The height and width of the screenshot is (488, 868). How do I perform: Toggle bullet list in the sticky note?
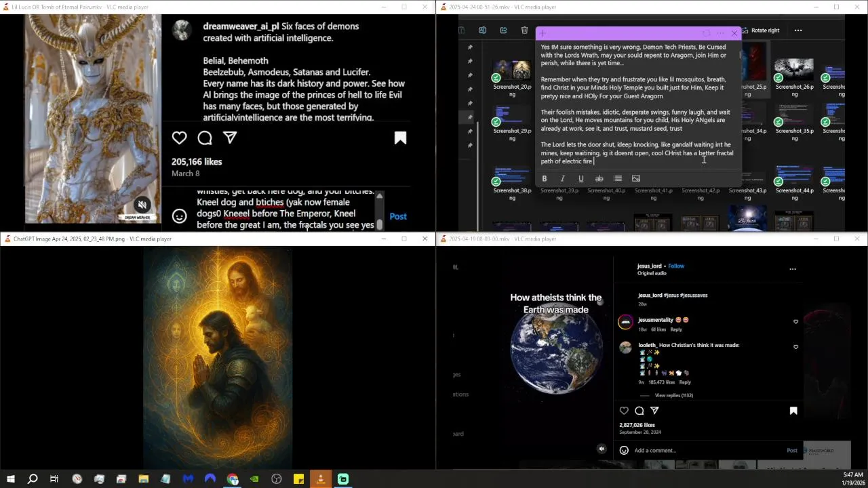(x=618, y=178)
